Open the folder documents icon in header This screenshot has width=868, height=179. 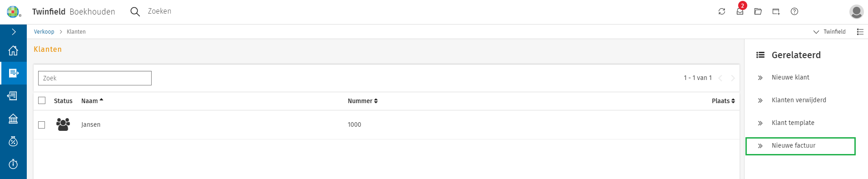pos(758,11)
